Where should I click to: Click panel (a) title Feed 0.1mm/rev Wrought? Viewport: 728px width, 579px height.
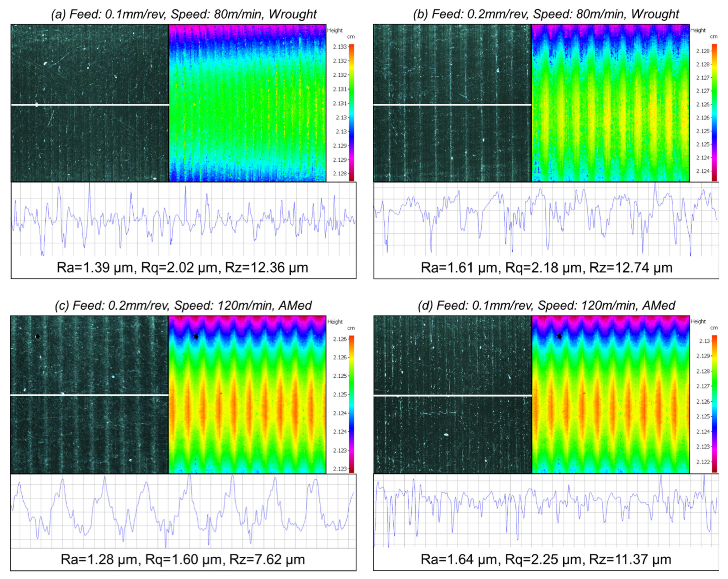click(x=184, y=14)
